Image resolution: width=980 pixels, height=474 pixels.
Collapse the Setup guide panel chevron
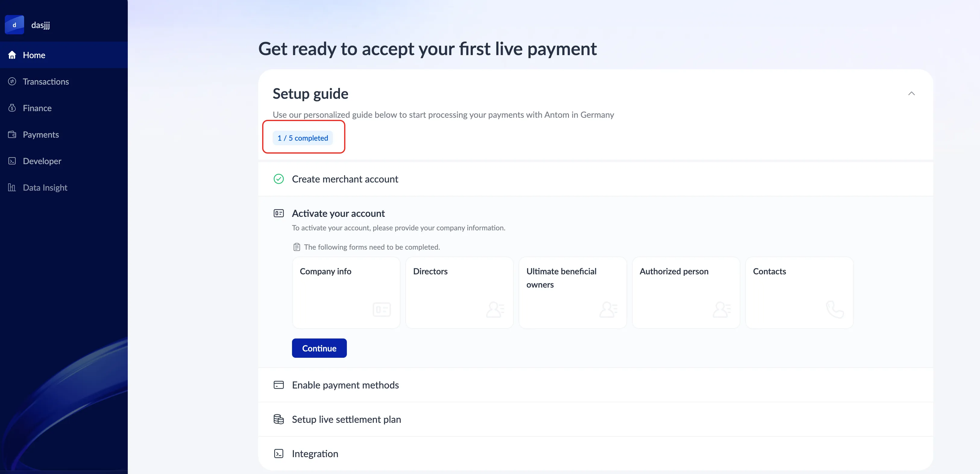(x=911, y=94)
